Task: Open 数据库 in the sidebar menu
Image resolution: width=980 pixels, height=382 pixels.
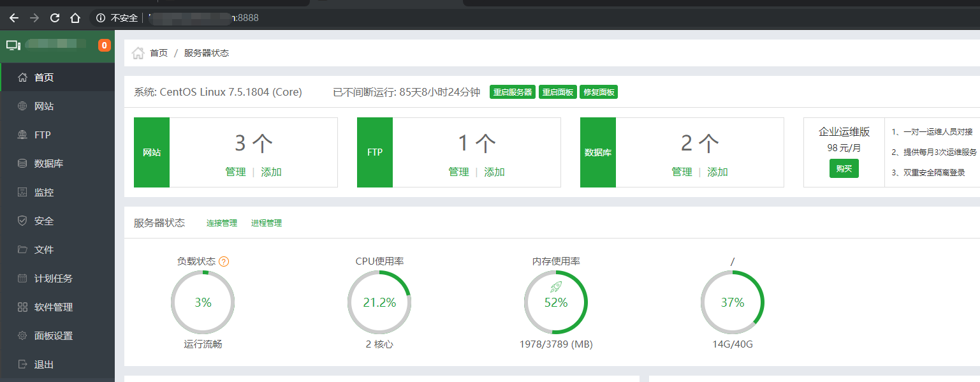Action: pos(57,163)
